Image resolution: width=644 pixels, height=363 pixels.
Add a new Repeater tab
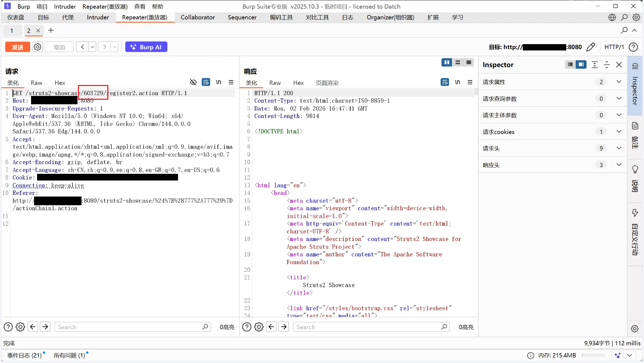pos(51,31)
